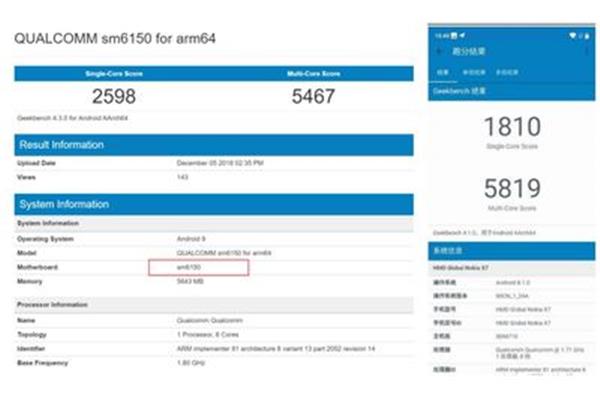Select the multi-core score 5467
600x400 pixels.
[313, 96]
